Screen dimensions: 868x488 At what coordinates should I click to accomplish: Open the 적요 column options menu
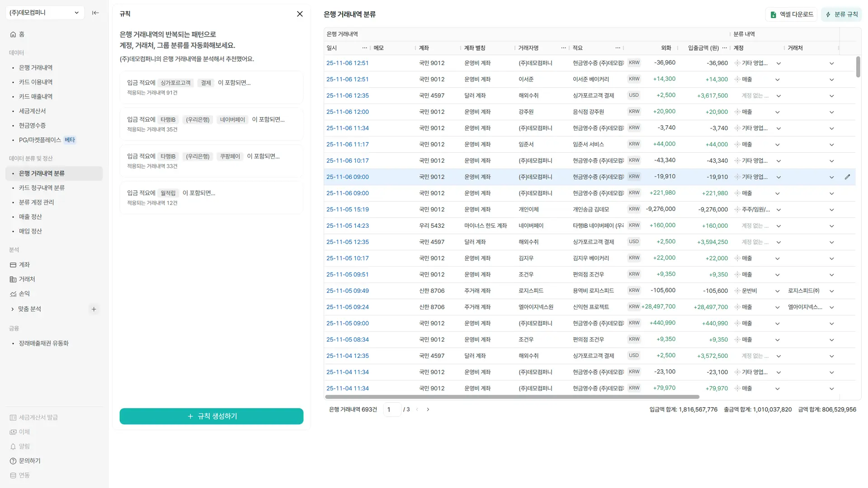coord(618,48)
